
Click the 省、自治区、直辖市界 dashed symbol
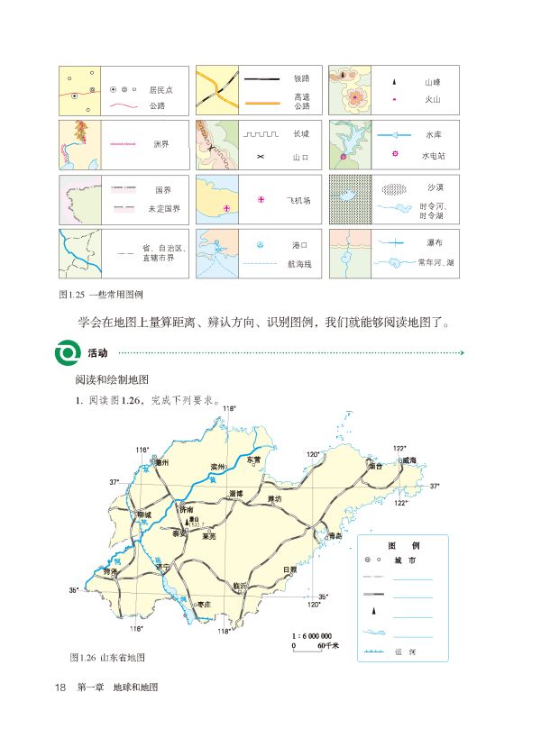126,253
